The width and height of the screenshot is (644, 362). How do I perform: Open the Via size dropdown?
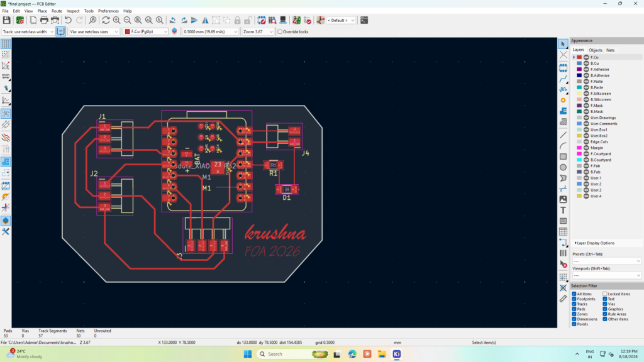[x=94, y=31]
